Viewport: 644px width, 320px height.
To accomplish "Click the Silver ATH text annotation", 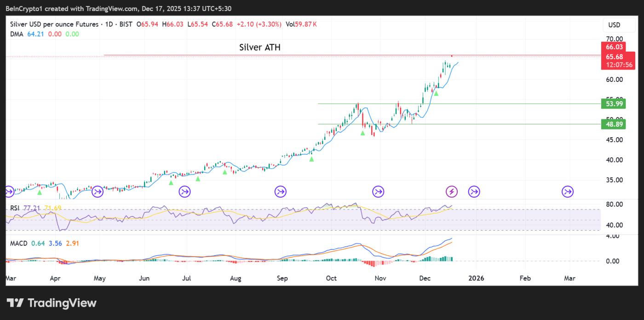I will pos(259,47).
